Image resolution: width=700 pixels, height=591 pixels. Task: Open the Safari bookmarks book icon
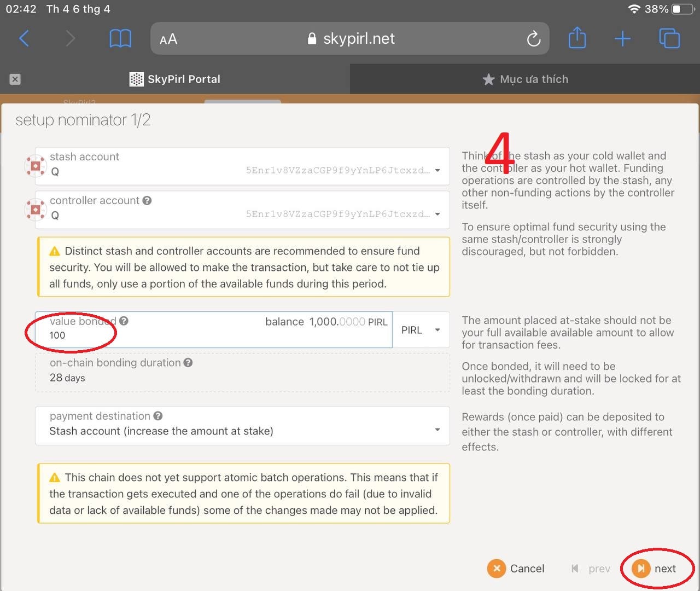point(120,39)
